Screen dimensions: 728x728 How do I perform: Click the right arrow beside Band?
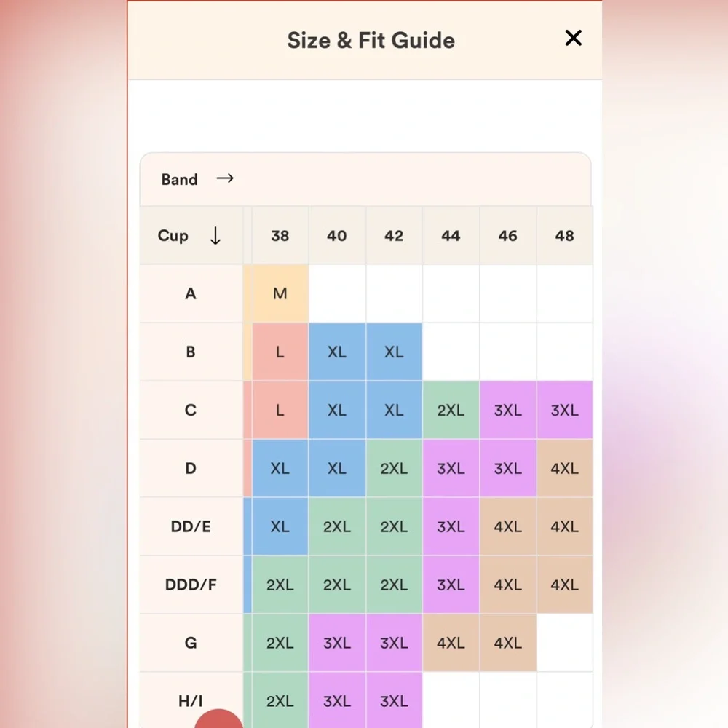[x=225, y=178]
